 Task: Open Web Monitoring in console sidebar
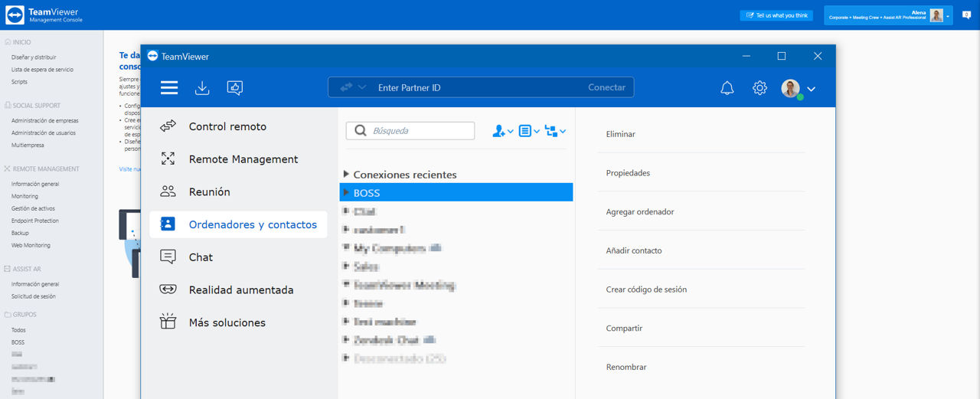click(x=31, y=245)
